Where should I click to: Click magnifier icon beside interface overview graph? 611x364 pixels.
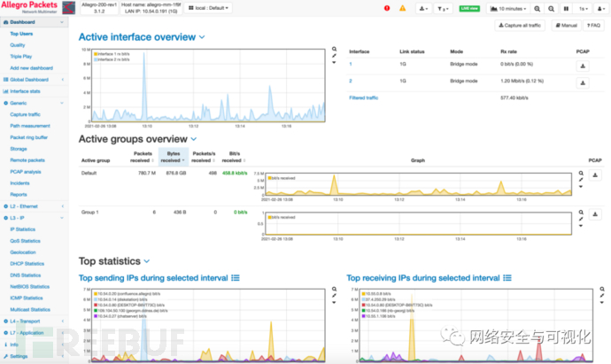click(x=334, y=50)
